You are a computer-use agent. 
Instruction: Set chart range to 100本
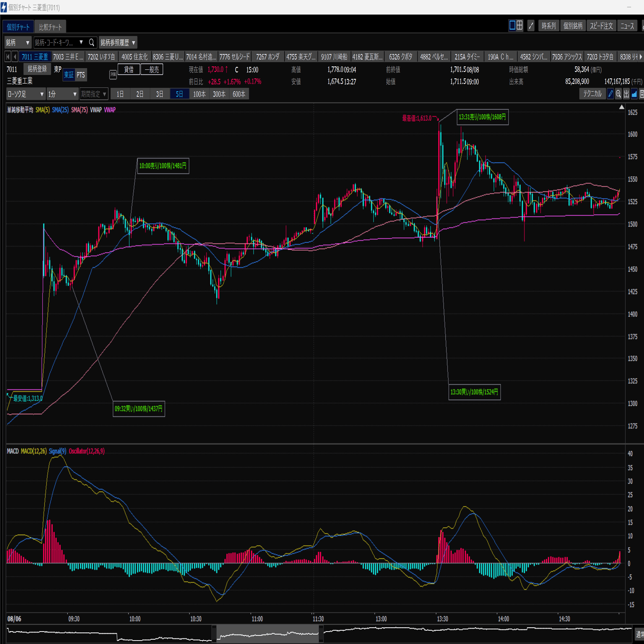click(199, 94)
